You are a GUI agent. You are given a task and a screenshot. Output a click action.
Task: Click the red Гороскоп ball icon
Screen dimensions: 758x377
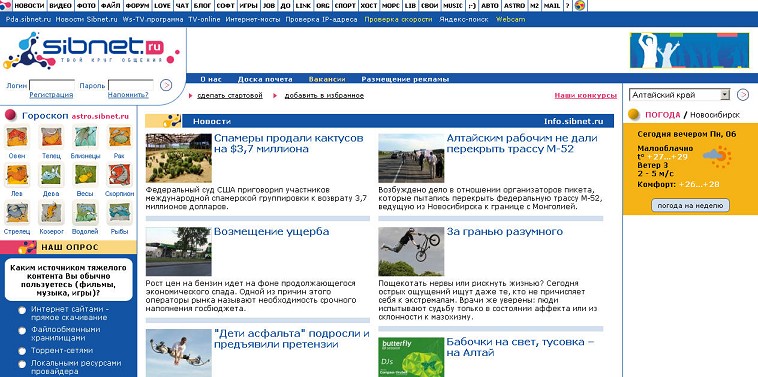pos(11,116)
